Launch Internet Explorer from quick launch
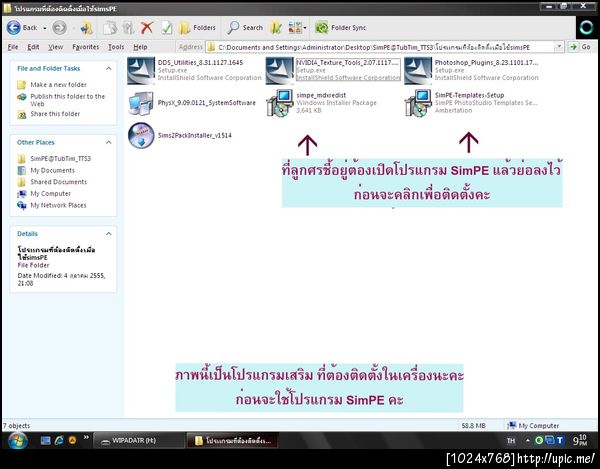This screenshot has width=600, height=469. tap(59, 441)
